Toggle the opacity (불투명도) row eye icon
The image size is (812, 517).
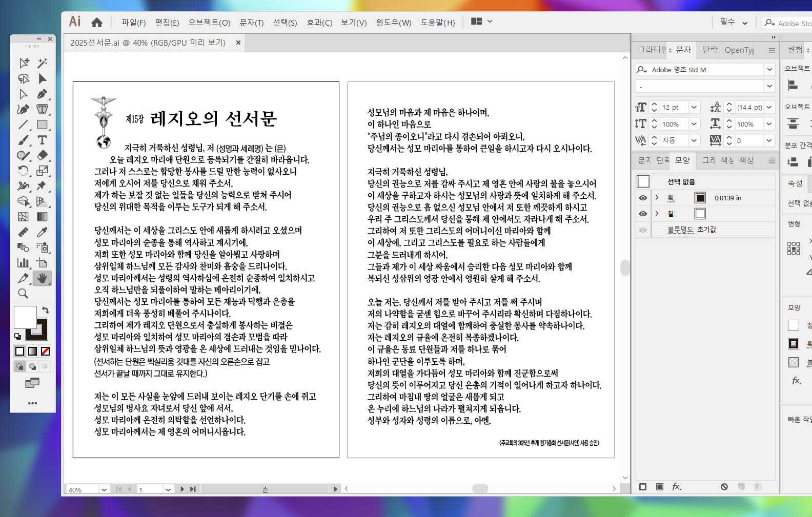[x=643, y=230]
